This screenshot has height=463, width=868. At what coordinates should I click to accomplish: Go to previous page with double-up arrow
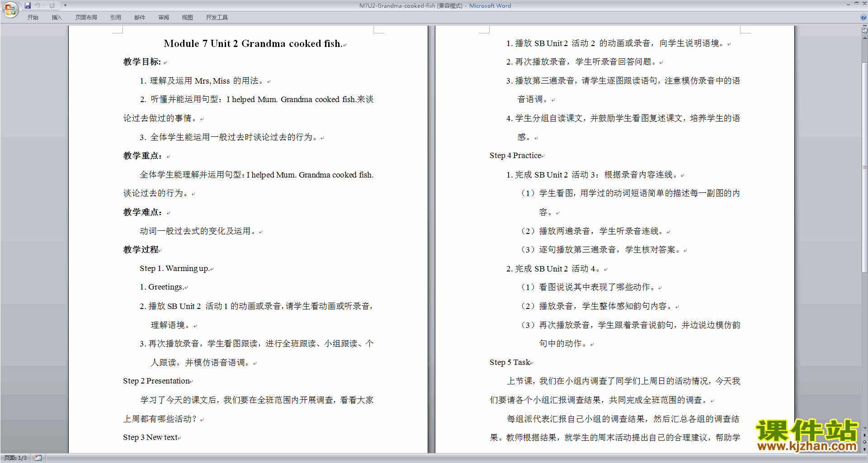865,435
